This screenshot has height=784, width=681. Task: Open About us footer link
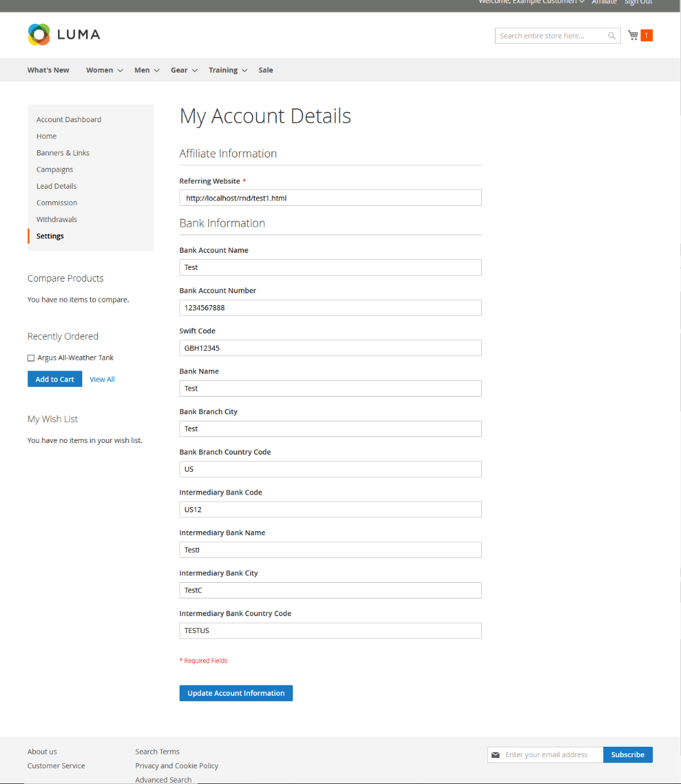pos(42,751)
